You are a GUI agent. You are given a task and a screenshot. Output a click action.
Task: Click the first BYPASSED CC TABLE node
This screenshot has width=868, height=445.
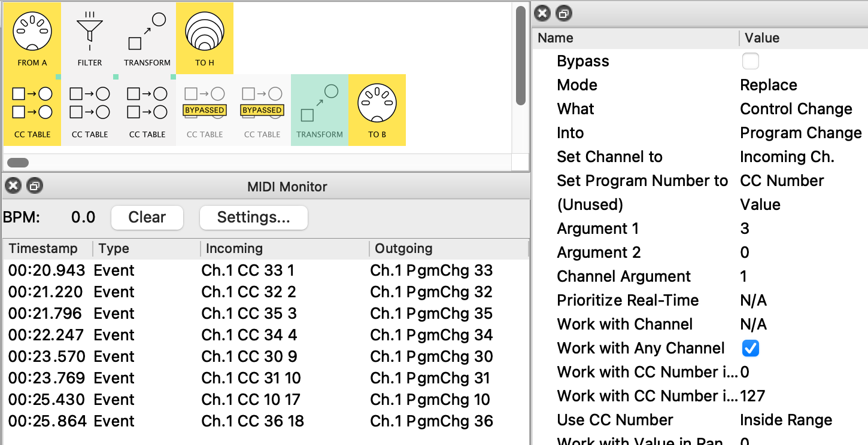click(205, 110)
